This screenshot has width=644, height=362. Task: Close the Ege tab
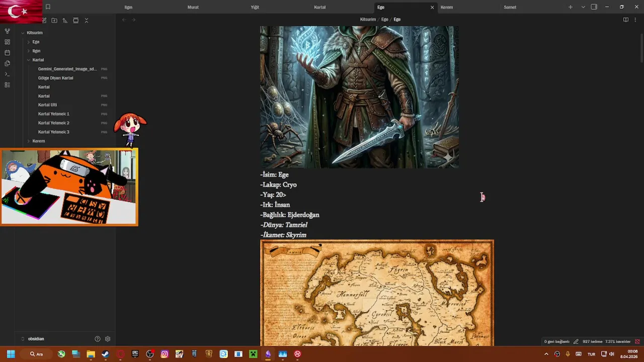(432, 7)
